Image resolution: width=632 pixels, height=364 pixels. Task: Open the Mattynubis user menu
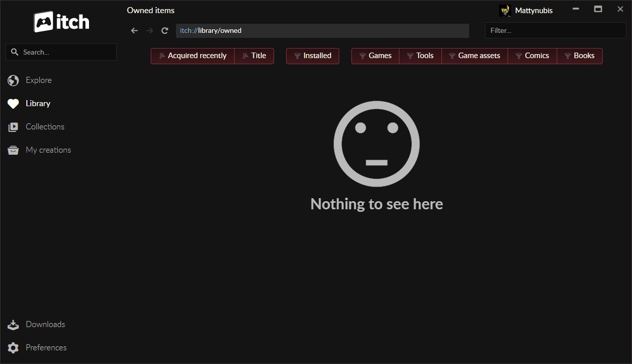tap(526, 11)
